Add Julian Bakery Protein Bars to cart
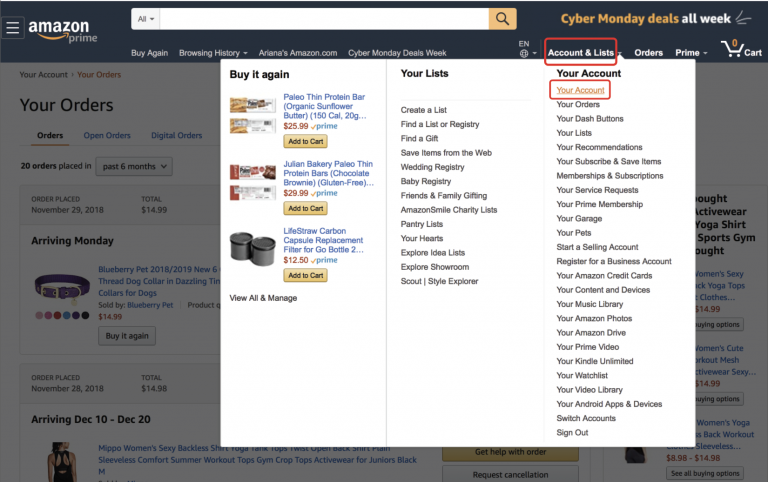Viewport: 768px width, 482px height. tap(306, 209)
